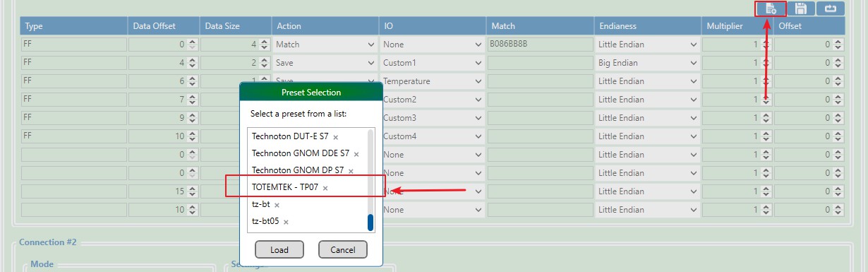Screen dimensions: 868x272
Task: Click the Data Offset stepper showing 15
Action: click(x=193, y=191)
